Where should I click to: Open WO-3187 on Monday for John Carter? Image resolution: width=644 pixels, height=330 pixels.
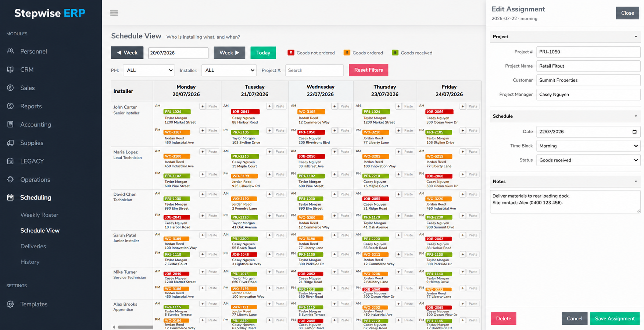click(x=177, y=132)
